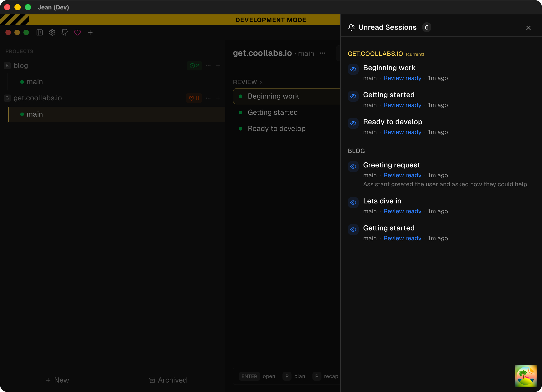The width and height of the screenshot is (542, 392).
Task: Click the red shield 11 badge
Action: coord(194,98)
